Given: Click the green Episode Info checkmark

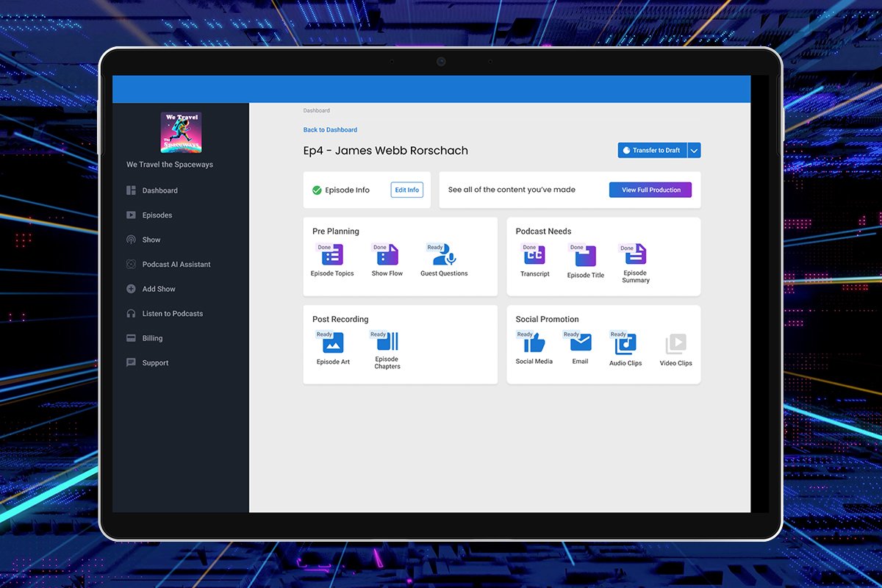Looking at the screenshot, I should point(317,190).
